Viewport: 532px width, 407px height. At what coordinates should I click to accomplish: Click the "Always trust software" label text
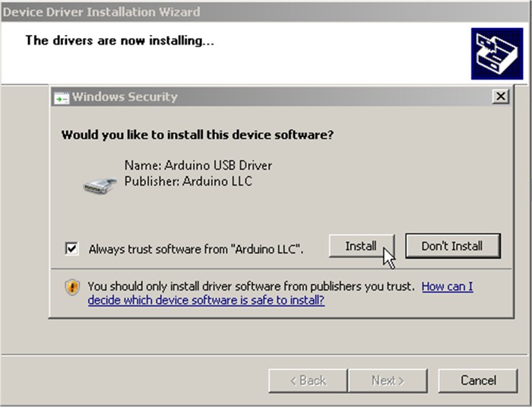click(x=196, y=248)
